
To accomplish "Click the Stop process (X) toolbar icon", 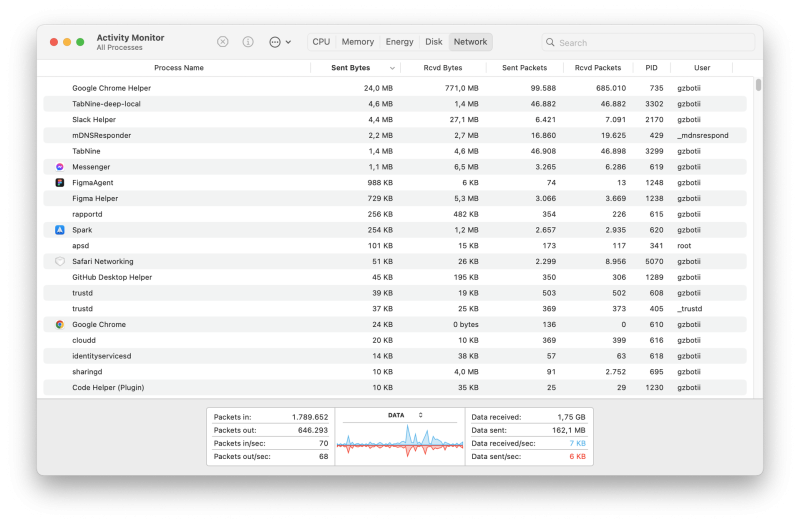I will point(222,42).
